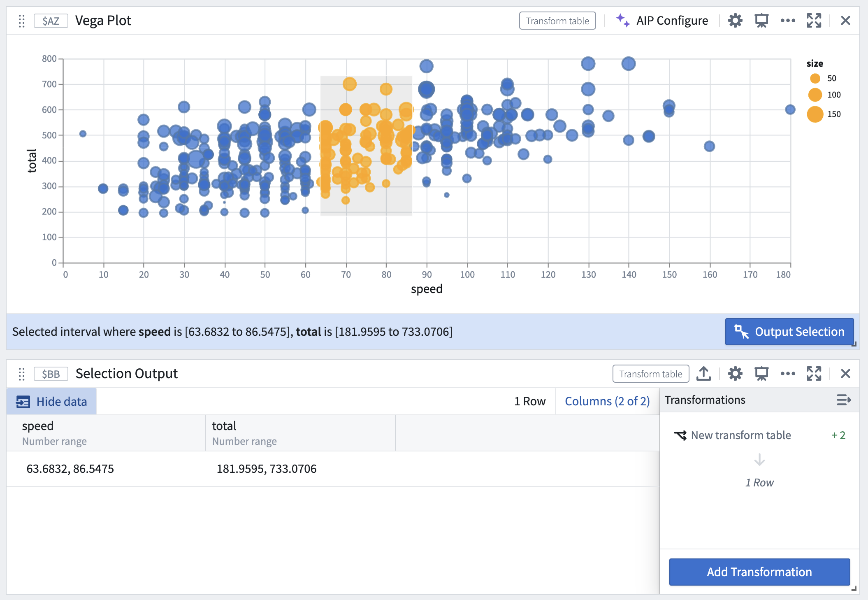This screenshot has height=600, width=868.
Task: Grab the Vega Plot drag handle
Action: pyautogui.click(x=22, y=21)
